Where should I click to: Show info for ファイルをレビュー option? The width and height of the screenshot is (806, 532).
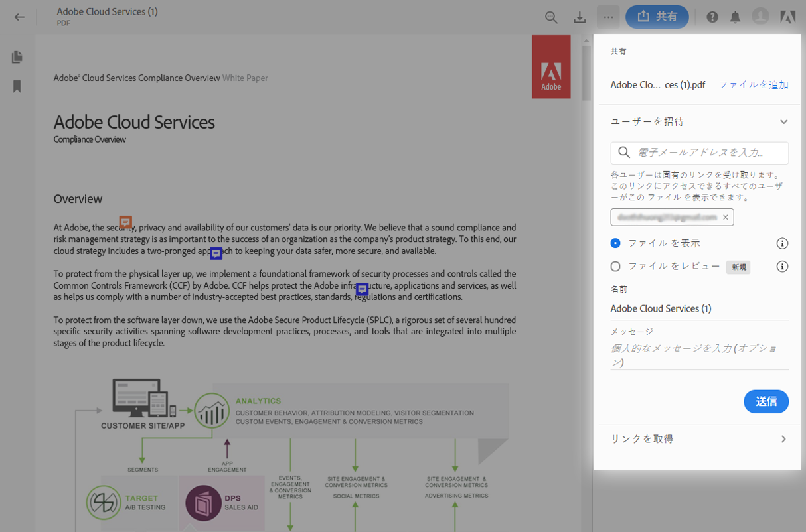click(x=783, y=267)
